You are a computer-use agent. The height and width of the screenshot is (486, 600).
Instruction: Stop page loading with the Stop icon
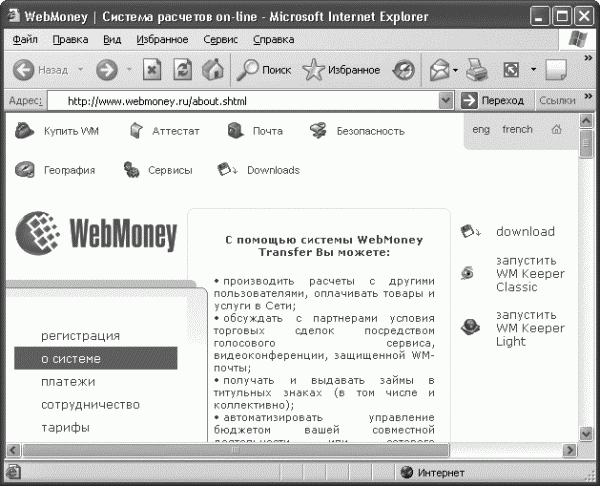pos(152,70)
